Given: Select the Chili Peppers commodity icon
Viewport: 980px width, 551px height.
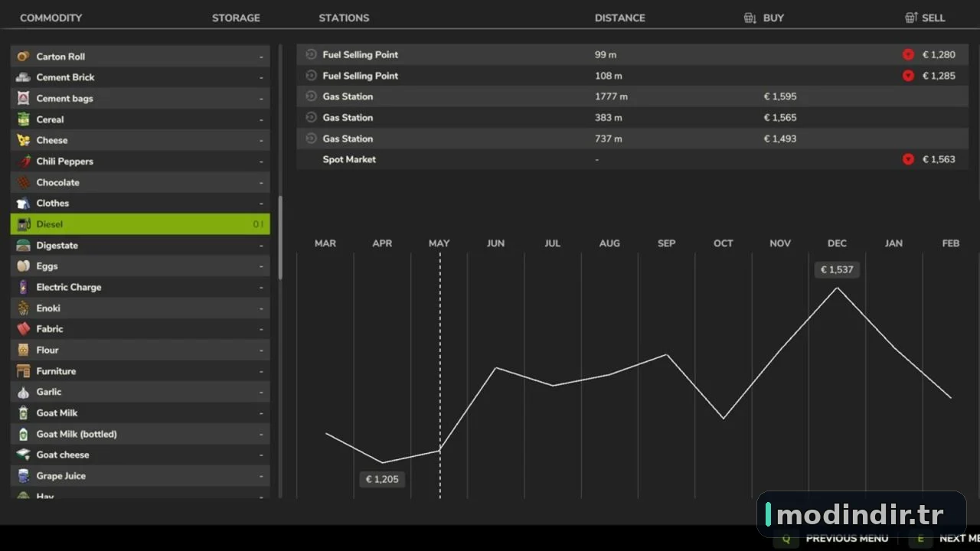Looking at the screenshot, I should tap(24, 161).
